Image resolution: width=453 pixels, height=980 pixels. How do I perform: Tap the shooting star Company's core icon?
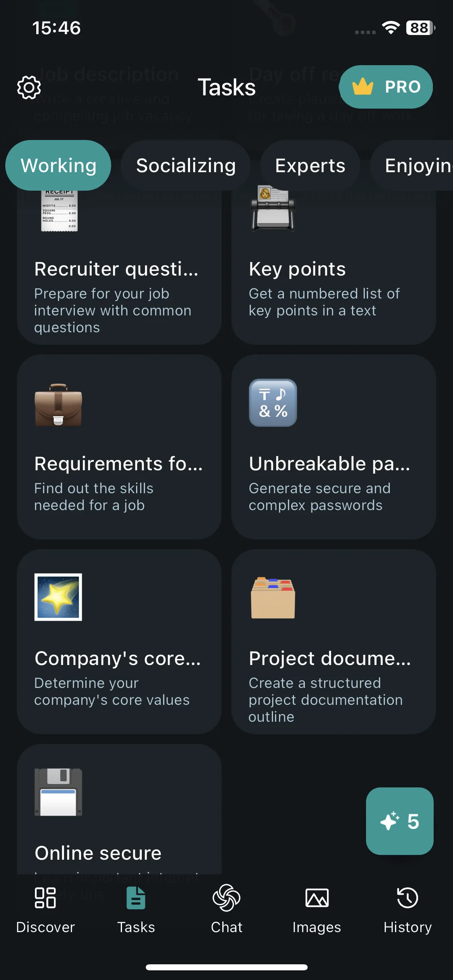click(x=58, y=597)
